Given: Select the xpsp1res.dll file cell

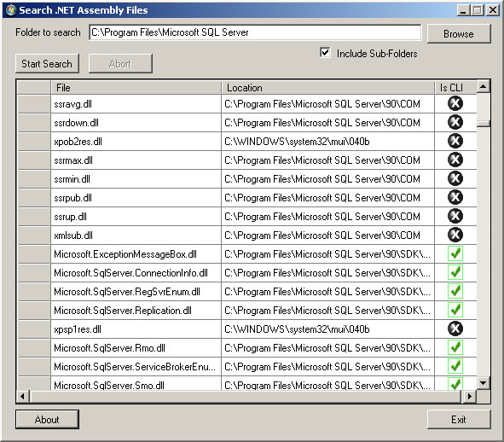Looking at the screenshot, I should click(x=136, y=329).
